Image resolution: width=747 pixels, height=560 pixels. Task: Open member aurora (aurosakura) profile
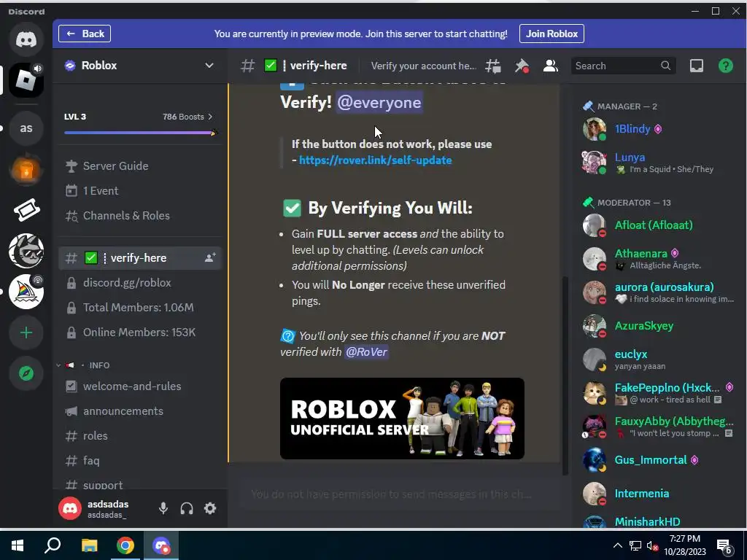click(657, 292)
